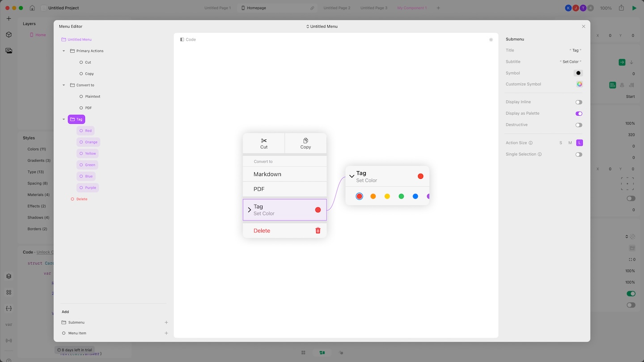Viewport: 644px width, 362px height.
Task: Toggle the green switch in background inspector
Action: [631, 294]
